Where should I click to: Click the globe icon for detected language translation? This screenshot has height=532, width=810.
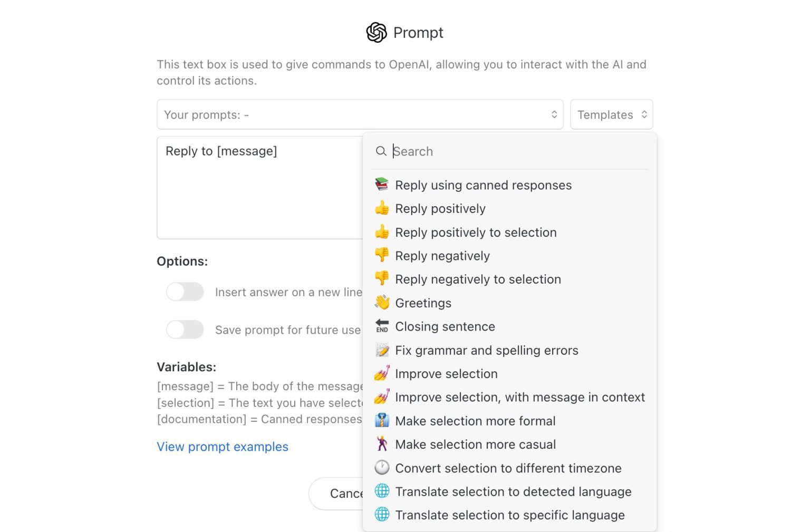382,491
